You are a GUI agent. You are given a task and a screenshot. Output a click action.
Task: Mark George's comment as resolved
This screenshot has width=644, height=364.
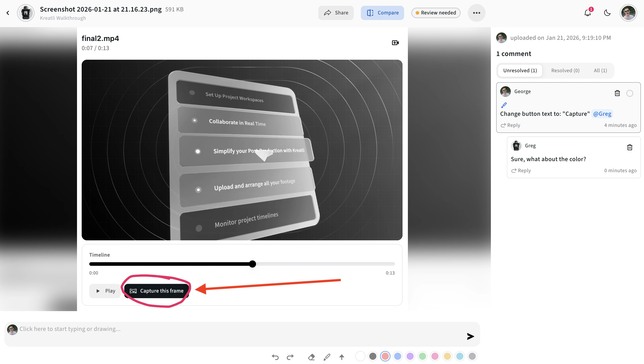click(x=630, y=93)
